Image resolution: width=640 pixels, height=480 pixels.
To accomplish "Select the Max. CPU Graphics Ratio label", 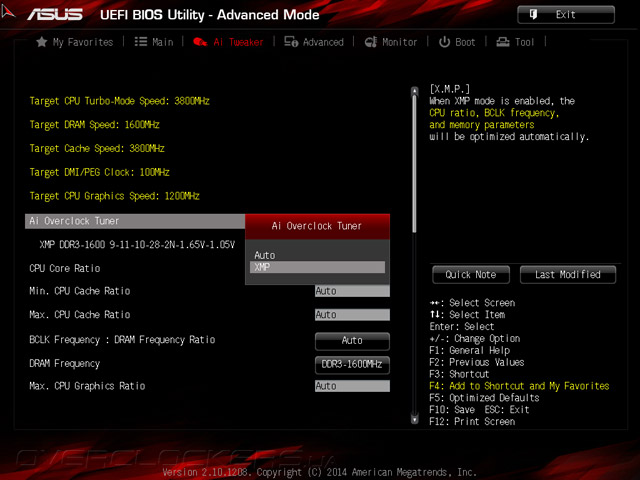I will pos(87,386).
